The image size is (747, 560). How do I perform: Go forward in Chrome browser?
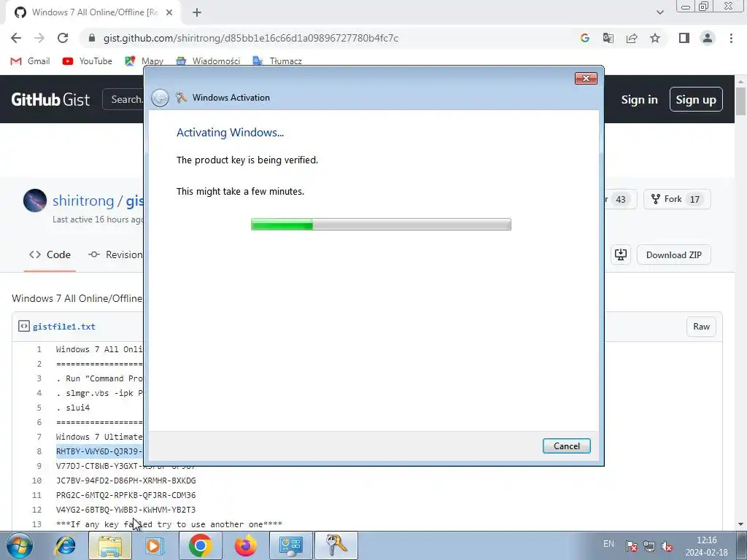pyautogui.click(x=39, y=38)
